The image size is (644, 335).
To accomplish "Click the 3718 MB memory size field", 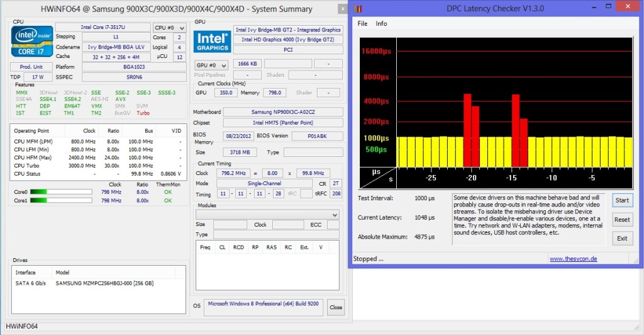I will tap(240, 152).
